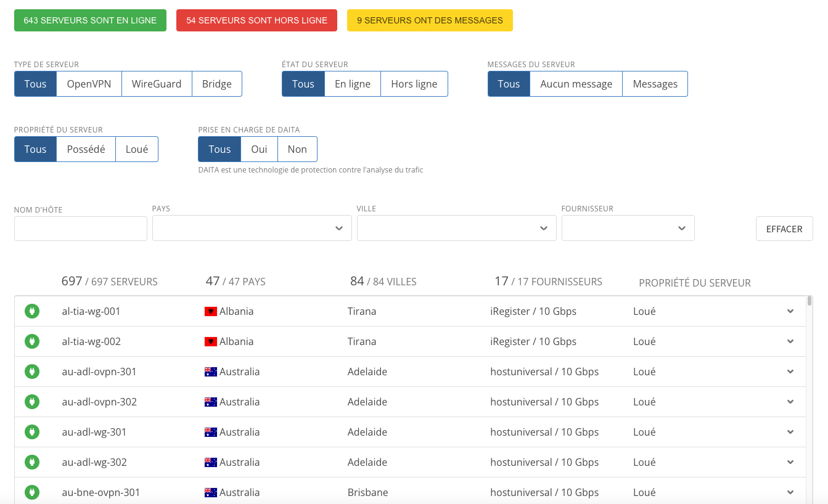Click the status icon for au-adl-wg-301

[32, 432]
